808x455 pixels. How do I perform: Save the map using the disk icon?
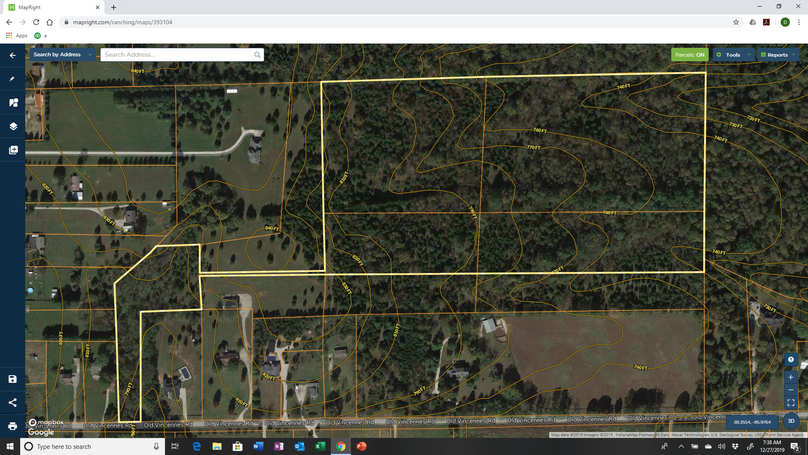pos(13,379)
